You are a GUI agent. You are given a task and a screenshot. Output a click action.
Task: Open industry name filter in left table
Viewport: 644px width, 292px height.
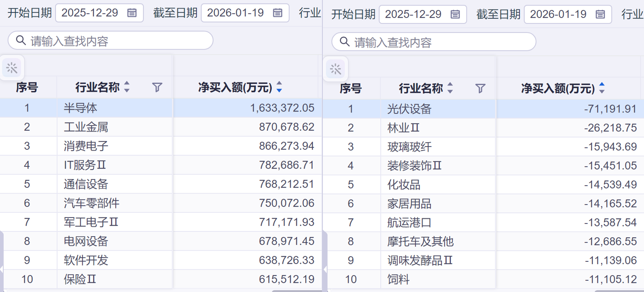tap(157, 87)
